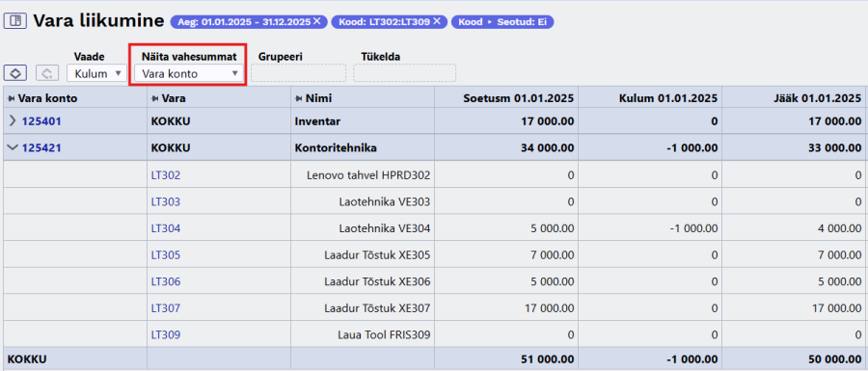Collapse the 125421 account row chevron

[x=13, y=147]
